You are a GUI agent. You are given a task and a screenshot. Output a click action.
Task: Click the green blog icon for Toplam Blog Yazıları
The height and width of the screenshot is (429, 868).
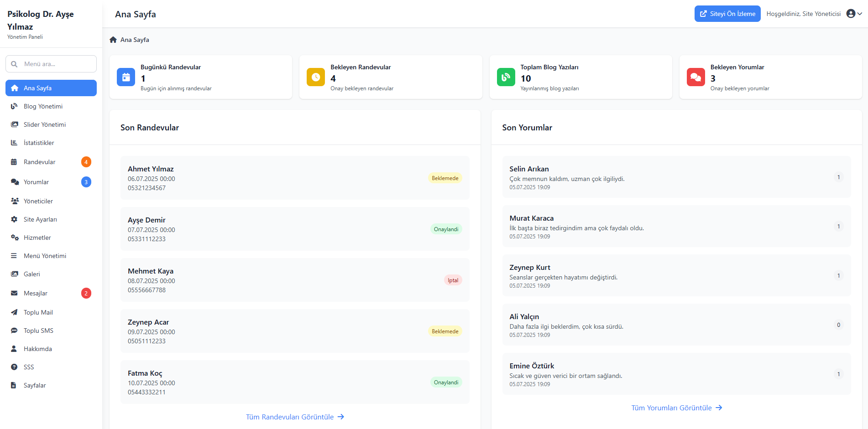point(506,77)
